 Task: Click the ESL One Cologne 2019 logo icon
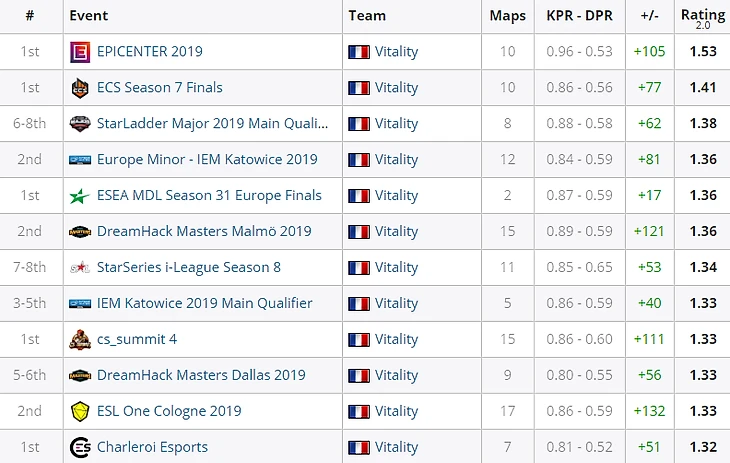80,412
